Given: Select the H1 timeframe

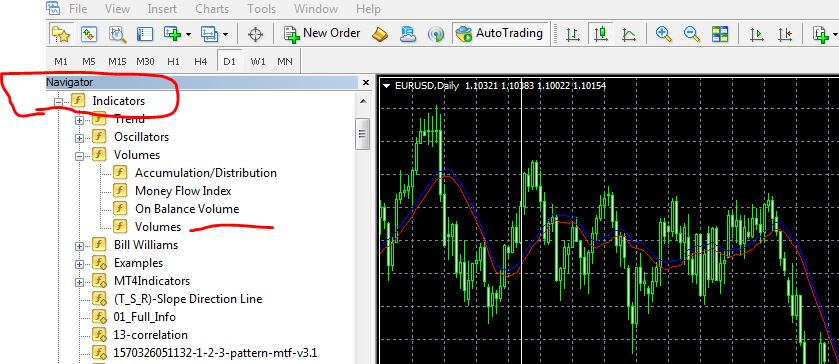Looking at the screenshot, I should click(x=173, y=62).
